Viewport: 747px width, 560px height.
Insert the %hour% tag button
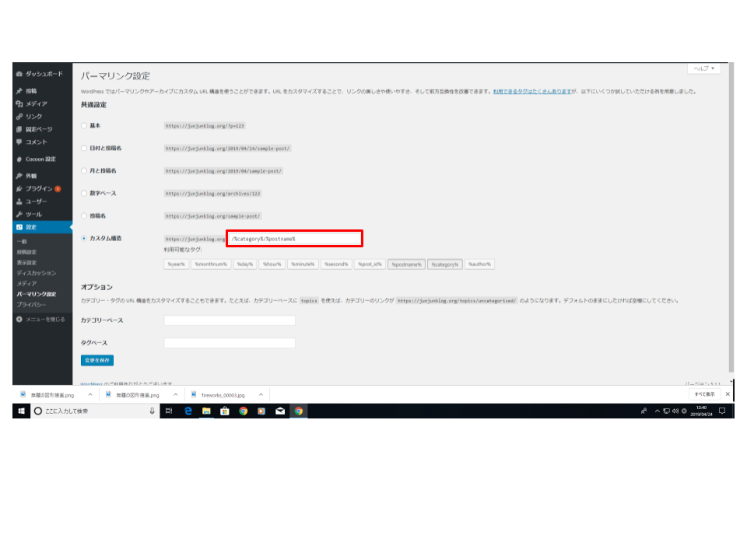(x=272, y=264)
